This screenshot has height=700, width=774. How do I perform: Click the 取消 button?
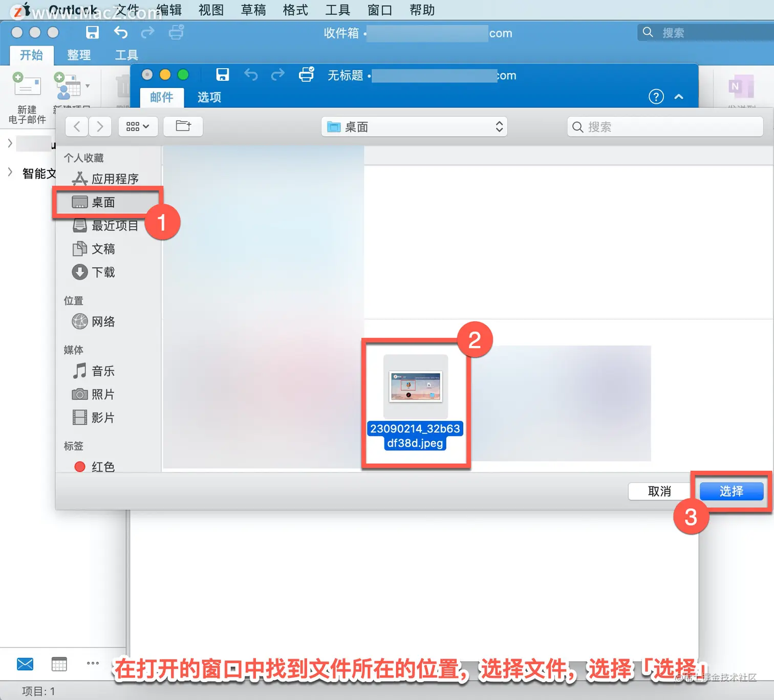(x=659, y=491)
